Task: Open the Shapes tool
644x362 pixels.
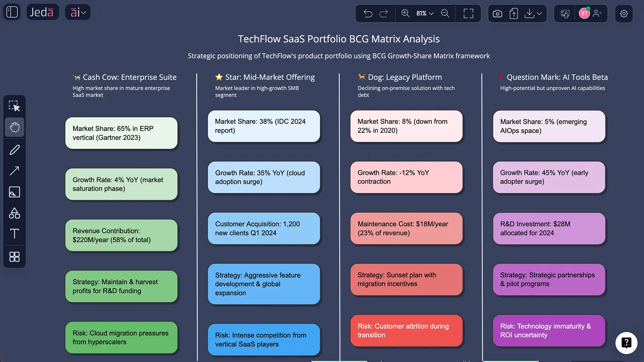Action: (x=14, y=213)
